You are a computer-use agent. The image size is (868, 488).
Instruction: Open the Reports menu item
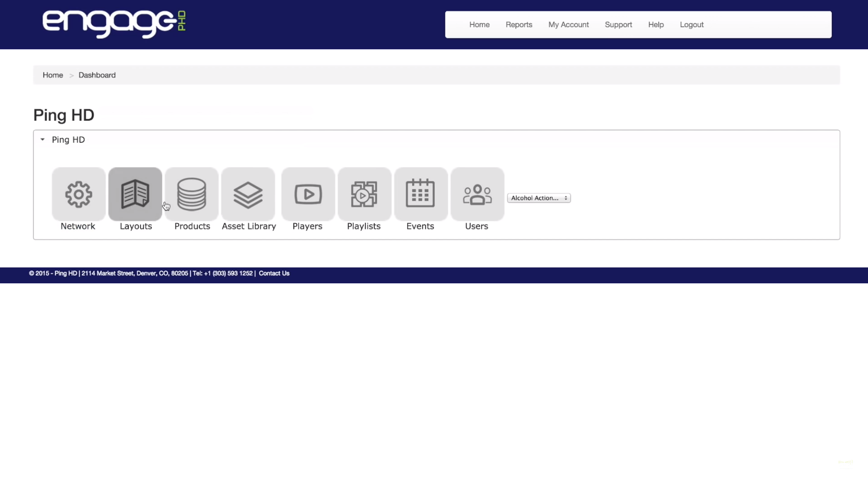pos(519,25)
